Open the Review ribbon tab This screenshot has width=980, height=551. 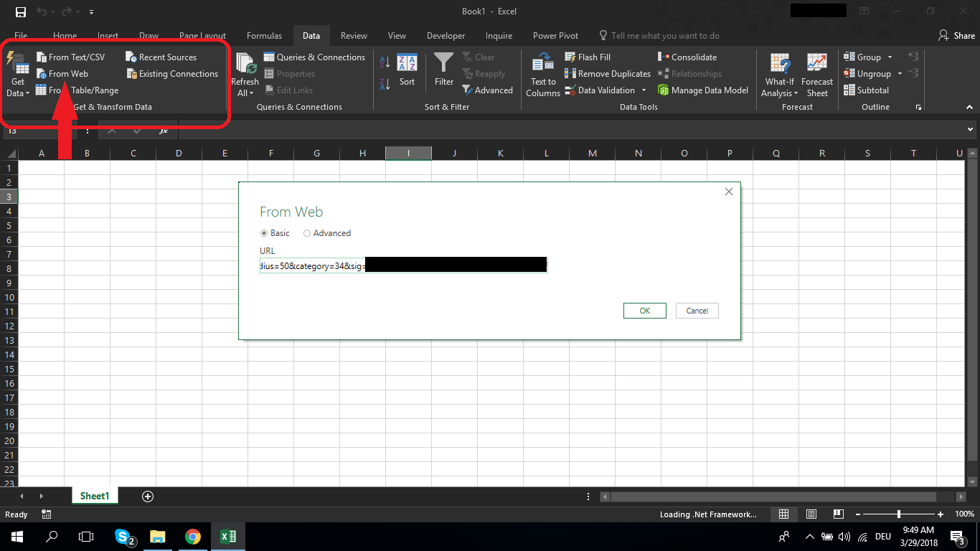click(354, 35)
